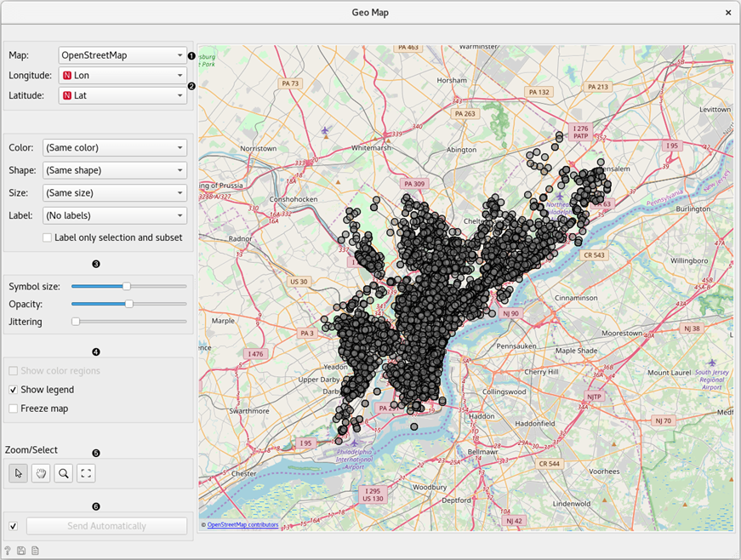Click the Haddonfield map label

(x=535, y=424)
